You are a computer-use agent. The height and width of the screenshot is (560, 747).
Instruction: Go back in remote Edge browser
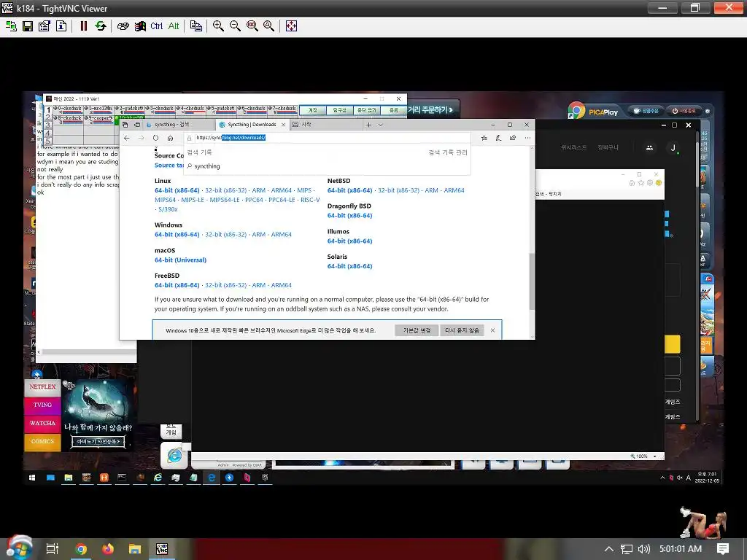tap(127, 138)
